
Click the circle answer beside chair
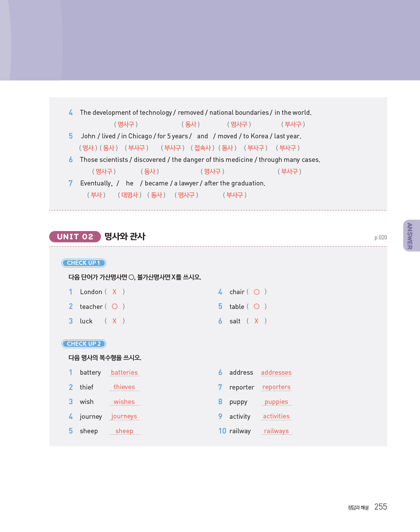pos(256,292)
